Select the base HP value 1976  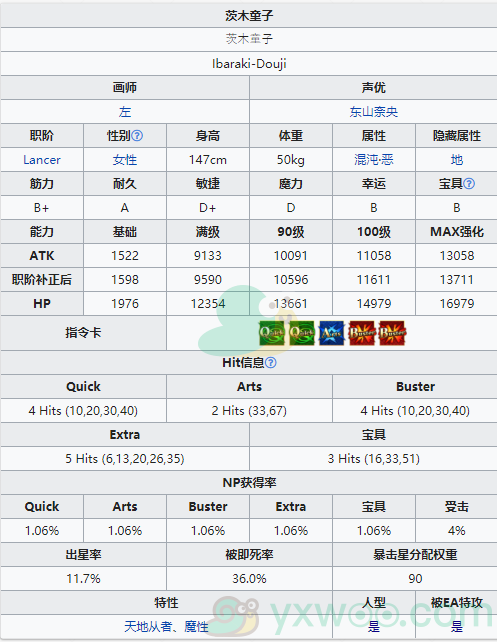125,303
